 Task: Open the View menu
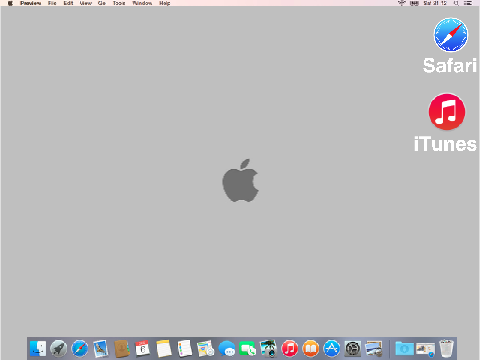[86, 3]
